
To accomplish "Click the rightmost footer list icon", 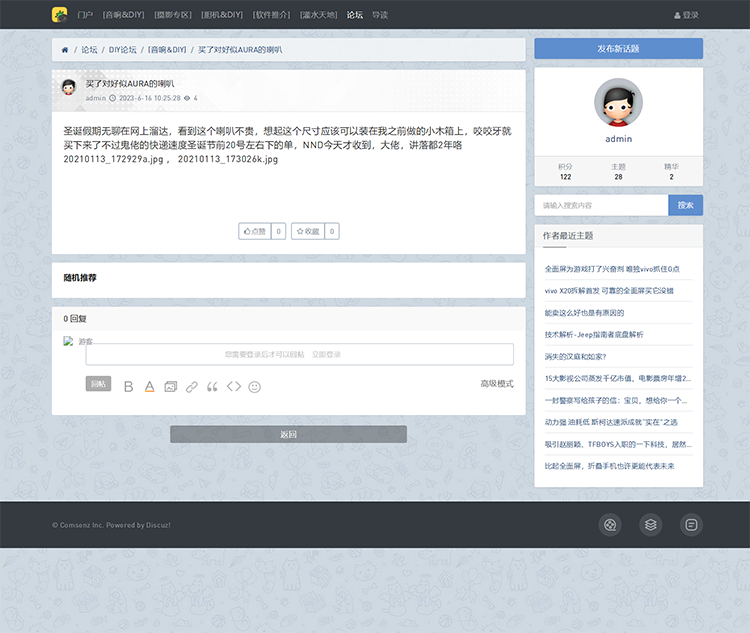I will point(691,525).
